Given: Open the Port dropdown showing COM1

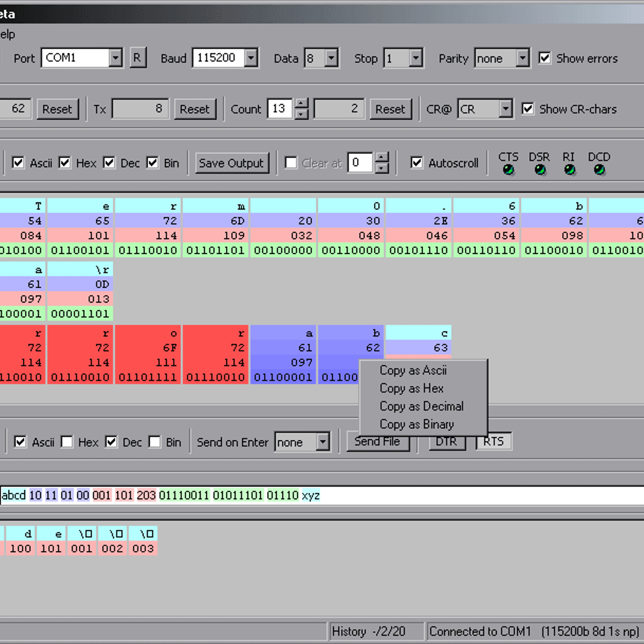Looking at the screenshot, I should pyautogui.click(x=115, y=58).
